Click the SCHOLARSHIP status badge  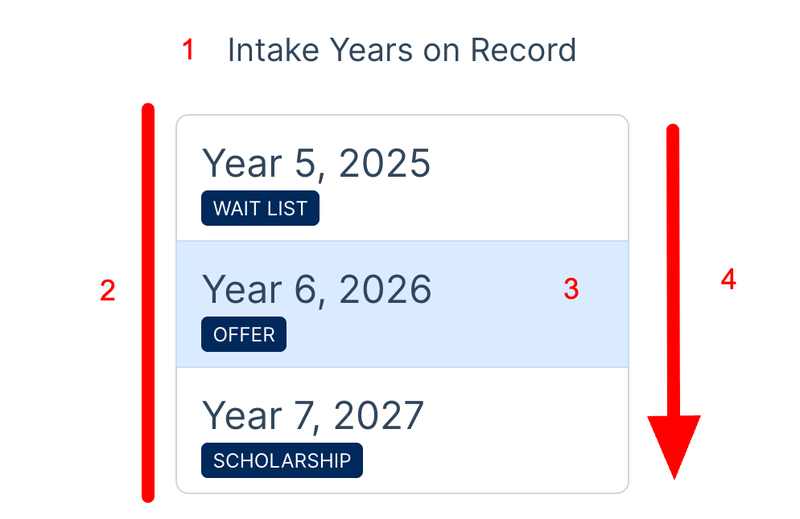pyautogui.click(x=282, y=461)
